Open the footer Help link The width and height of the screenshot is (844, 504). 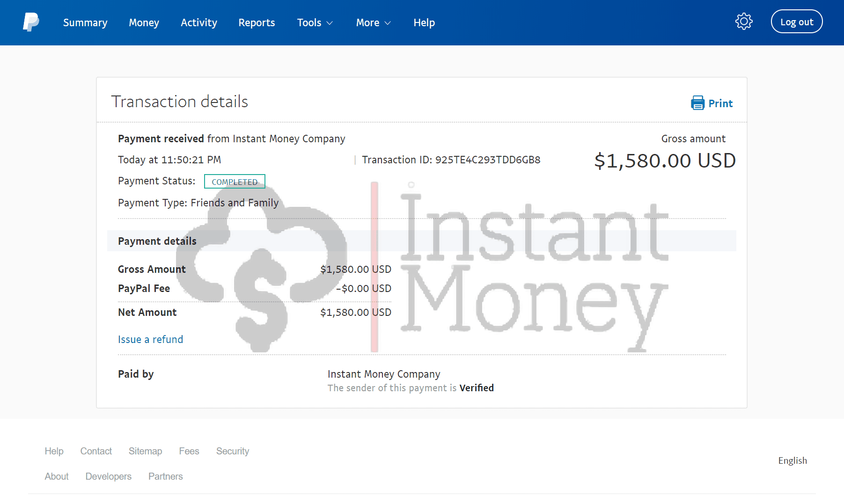[54, 451]
